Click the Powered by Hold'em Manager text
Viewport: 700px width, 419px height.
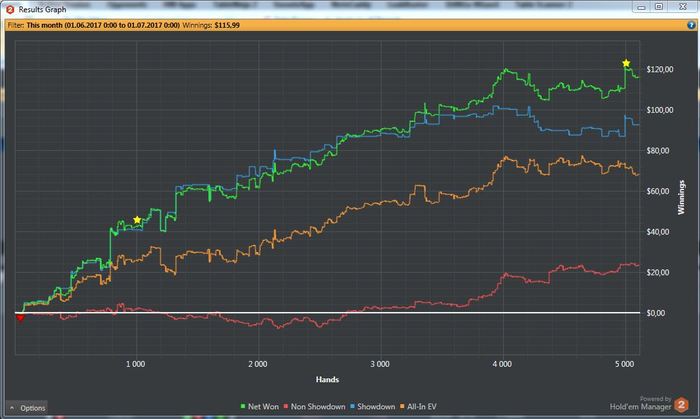click(x=641, y=403)
